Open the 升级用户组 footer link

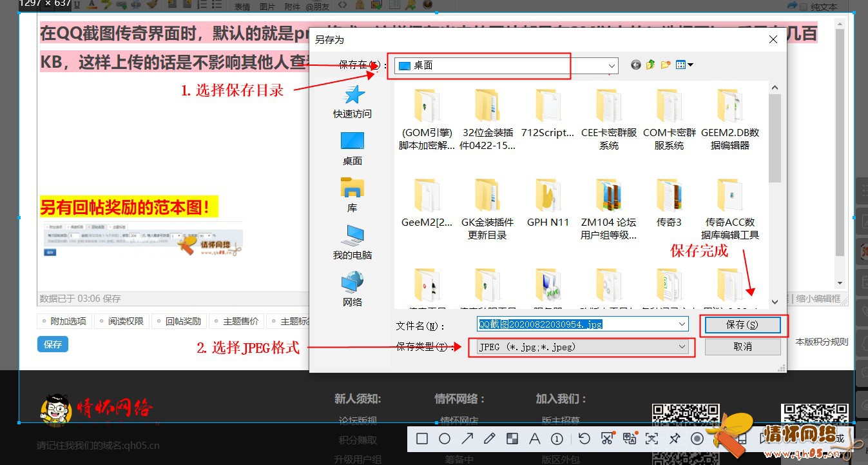click(x=358, y=459)
